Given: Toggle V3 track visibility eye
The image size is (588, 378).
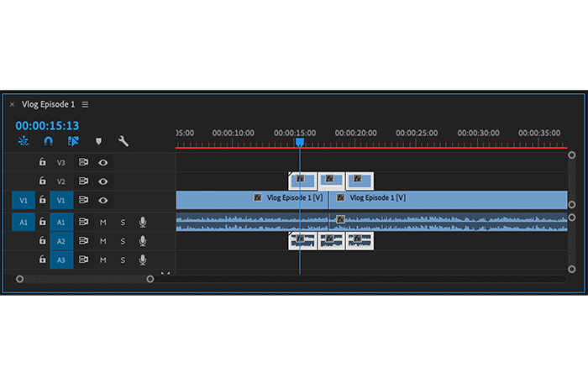Looking at the screenshot, I should (103, 162).
